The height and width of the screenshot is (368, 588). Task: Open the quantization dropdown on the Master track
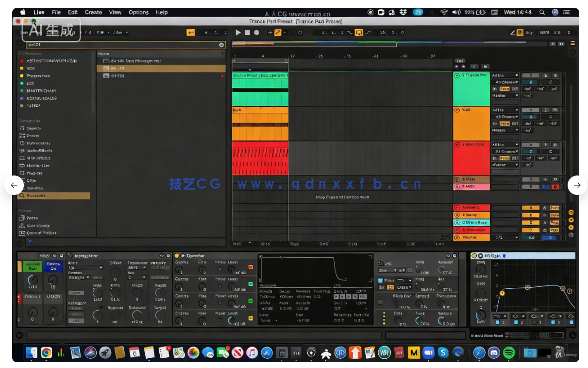(506, 237)
